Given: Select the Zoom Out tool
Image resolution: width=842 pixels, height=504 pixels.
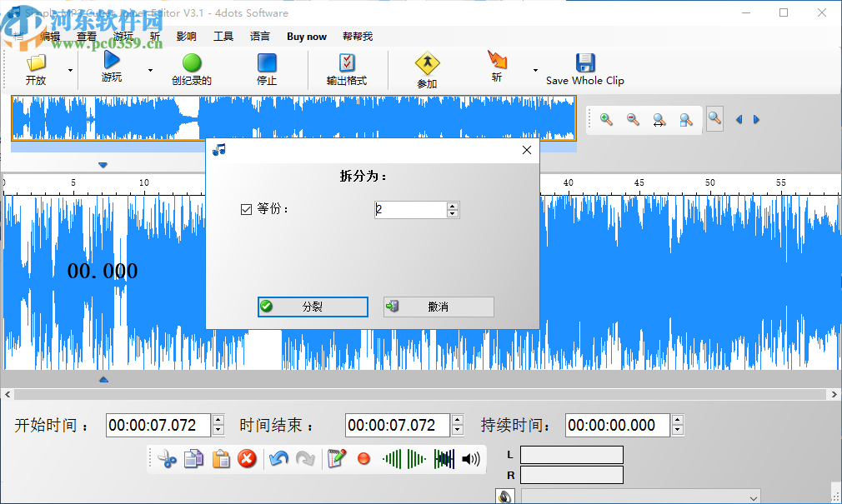Looking at the screenshot, I should pyautogui.click(x=631, y=118).
